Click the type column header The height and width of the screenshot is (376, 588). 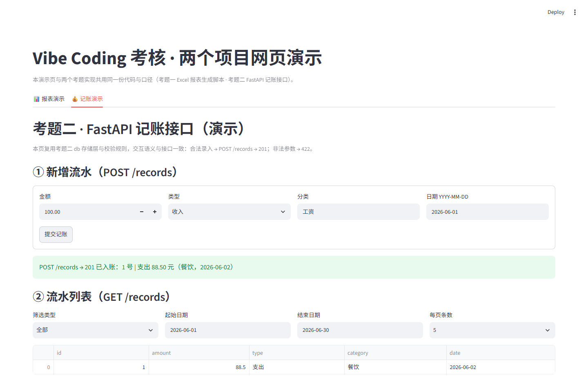297,353
